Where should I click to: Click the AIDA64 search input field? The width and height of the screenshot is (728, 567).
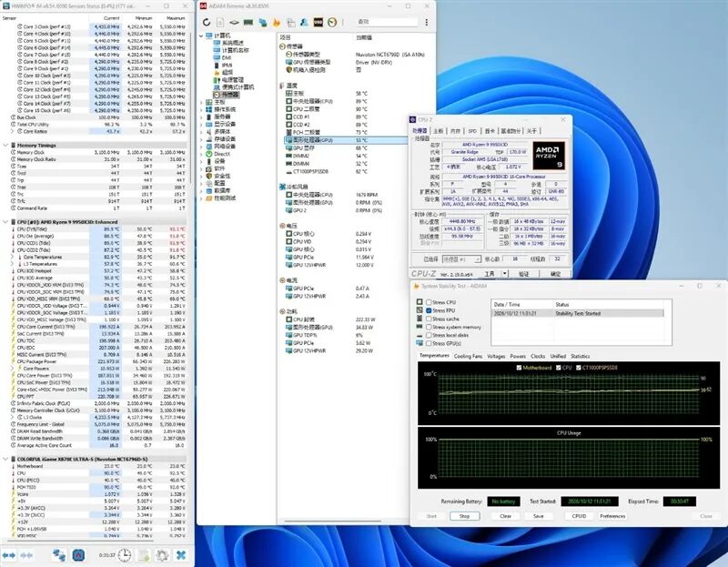click(388, 22)
